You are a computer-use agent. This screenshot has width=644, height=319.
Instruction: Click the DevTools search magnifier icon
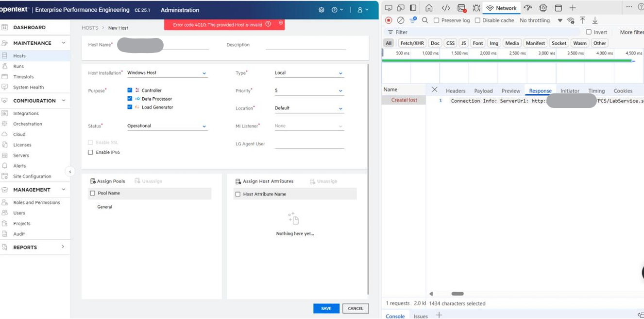point(425,20)
